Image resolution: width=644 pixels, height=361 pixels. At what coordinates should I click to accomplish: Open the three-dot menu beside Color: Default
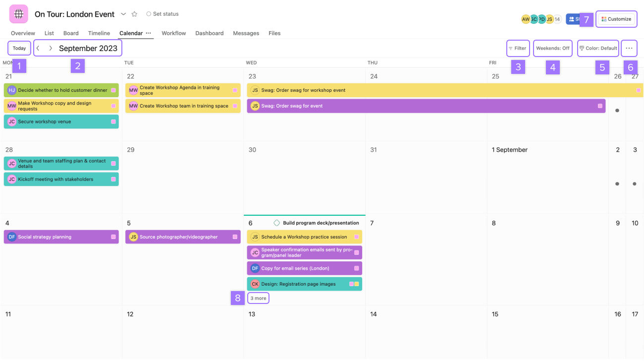[x=629, y=48]
